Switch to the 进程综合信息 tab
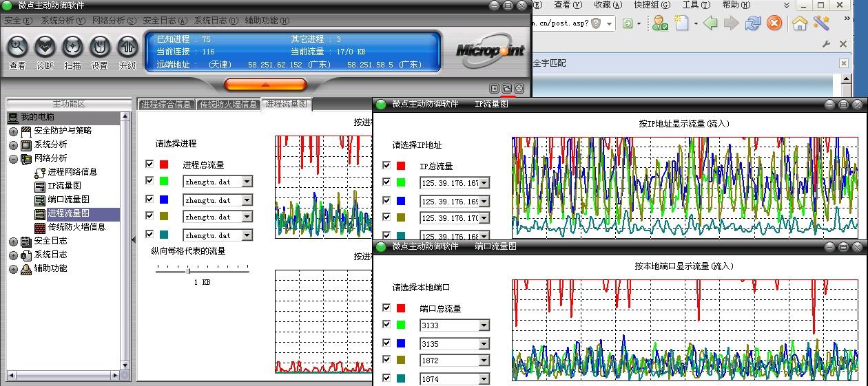 [x=166, y=105]
